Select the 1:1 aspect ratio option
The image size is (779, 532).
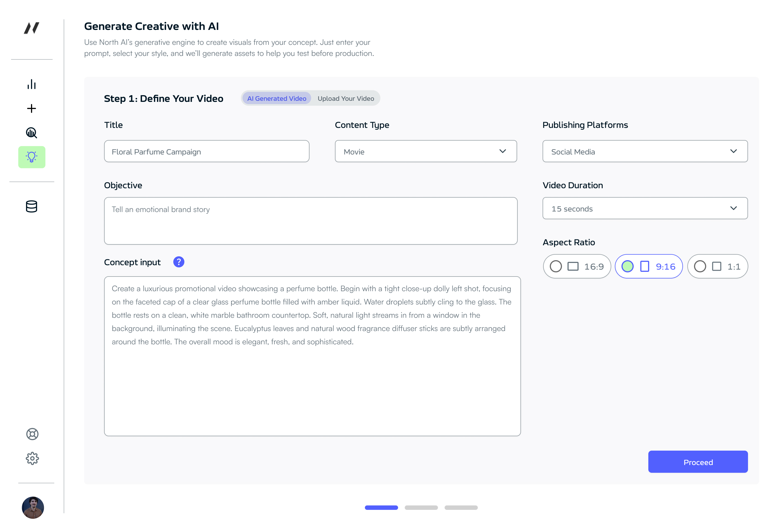[717, 266]
